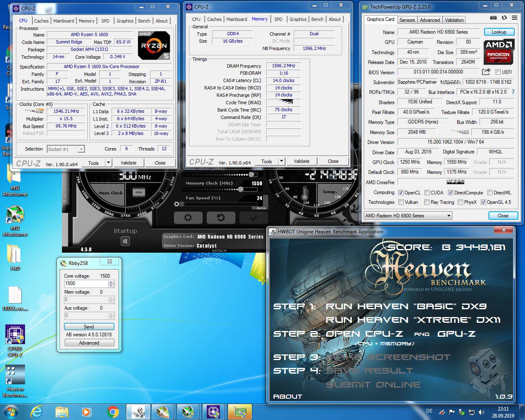The width and height of the screenshot is (525, 420).
Task: Launch Internet Explorer from taskbar
Action: [36, 411]
